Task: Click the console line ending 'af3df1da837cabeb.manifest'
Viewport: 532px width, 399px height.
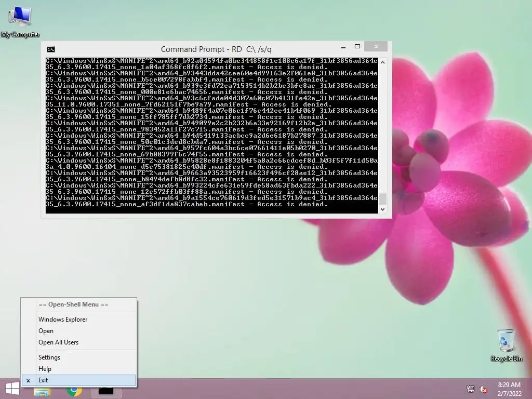Action: (187, 204)
